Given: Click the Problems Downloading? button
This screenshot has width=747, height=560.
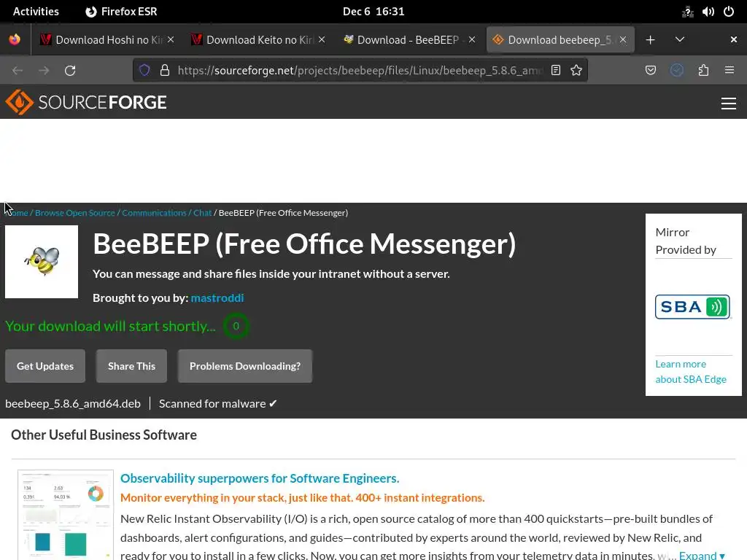Looking at the screenshot, I should (x=245, y=366).
